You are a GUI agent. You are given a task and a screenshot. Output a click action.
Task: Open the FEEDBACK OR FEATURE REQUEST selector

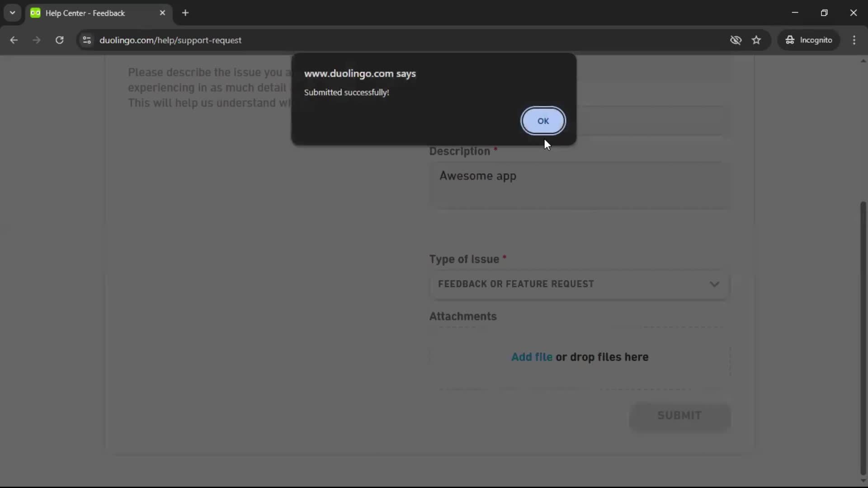pyautogui.click(x=579, y=284)
